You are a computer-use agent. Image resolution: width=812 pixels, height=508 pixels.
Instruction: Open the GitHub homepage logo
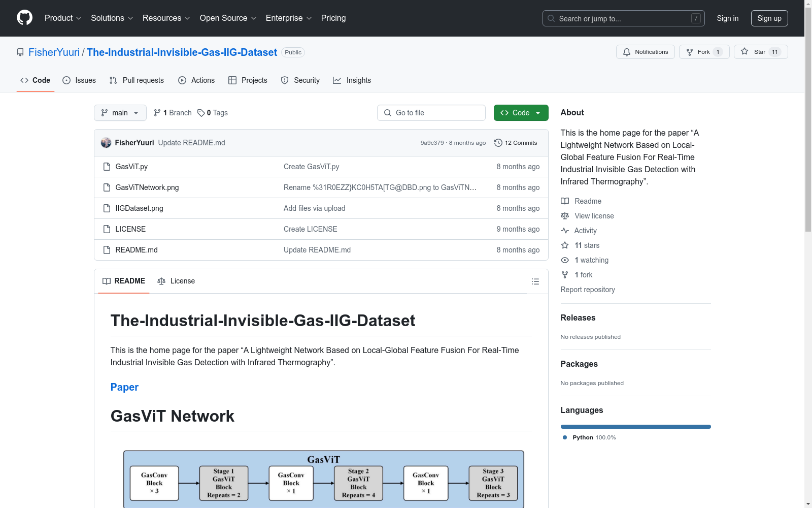[x=24, y=18]
